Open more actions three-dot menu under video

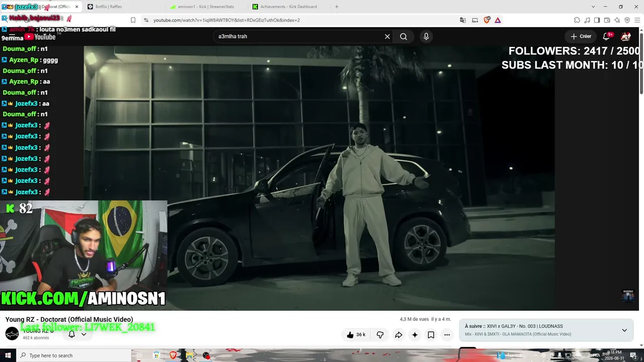pos(447,335)
